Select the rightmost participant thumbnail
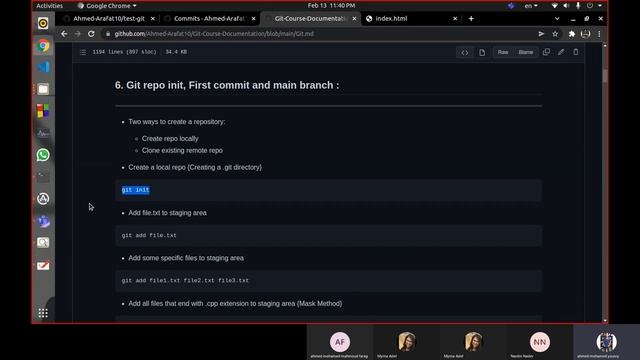Viewport: 640px width, 360px height. 607,342
